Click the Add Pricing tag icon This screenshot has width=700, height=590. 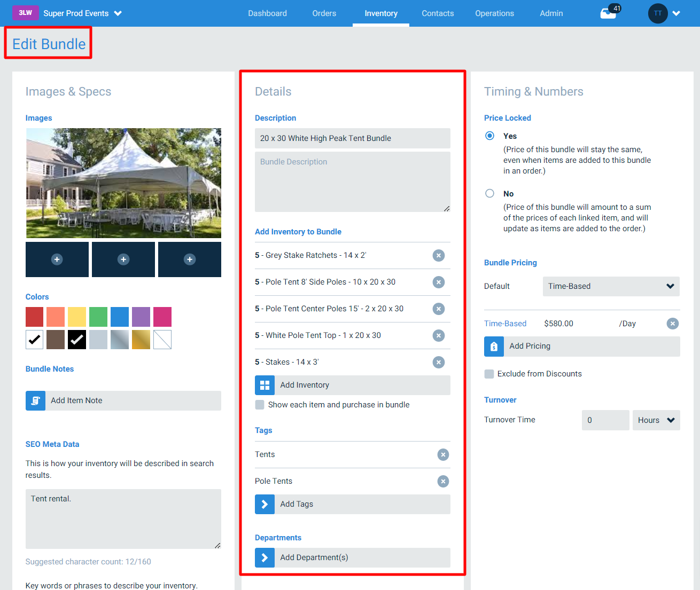(494, 346)
